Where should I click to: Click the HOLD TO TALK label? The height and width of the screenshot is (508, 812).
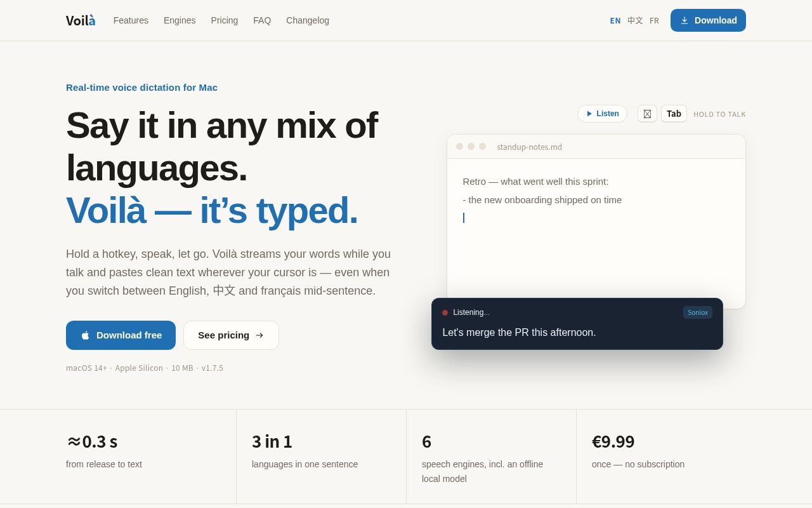[719, 114]
